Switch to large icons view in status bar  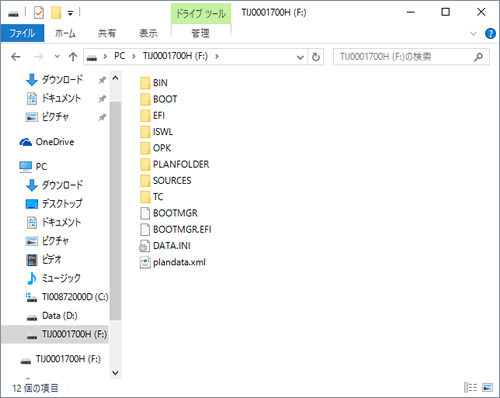(x=487, y=387)
